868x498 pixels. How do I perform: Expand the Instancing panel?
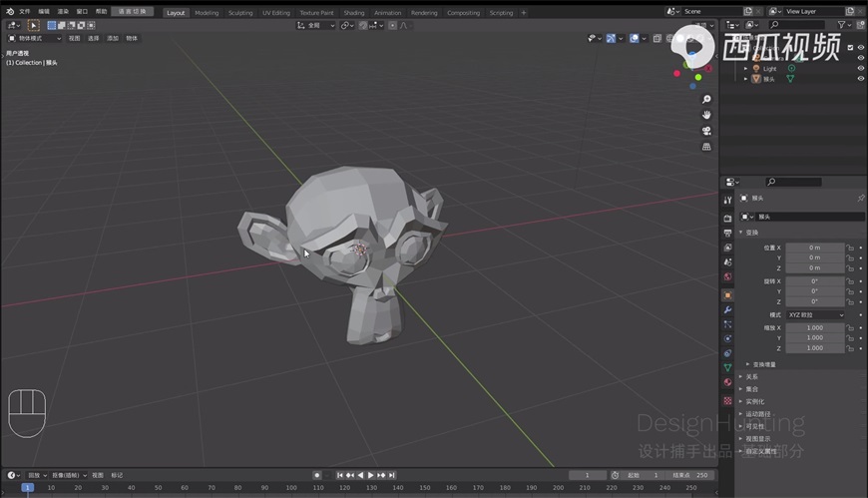(740, 401)
